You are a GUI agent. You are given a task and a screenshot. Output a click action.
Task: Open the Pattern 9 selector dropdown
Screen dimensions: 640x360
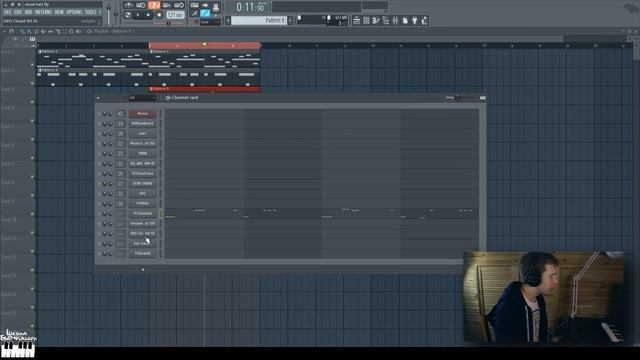pyautogui.click(x=259, y=20)
